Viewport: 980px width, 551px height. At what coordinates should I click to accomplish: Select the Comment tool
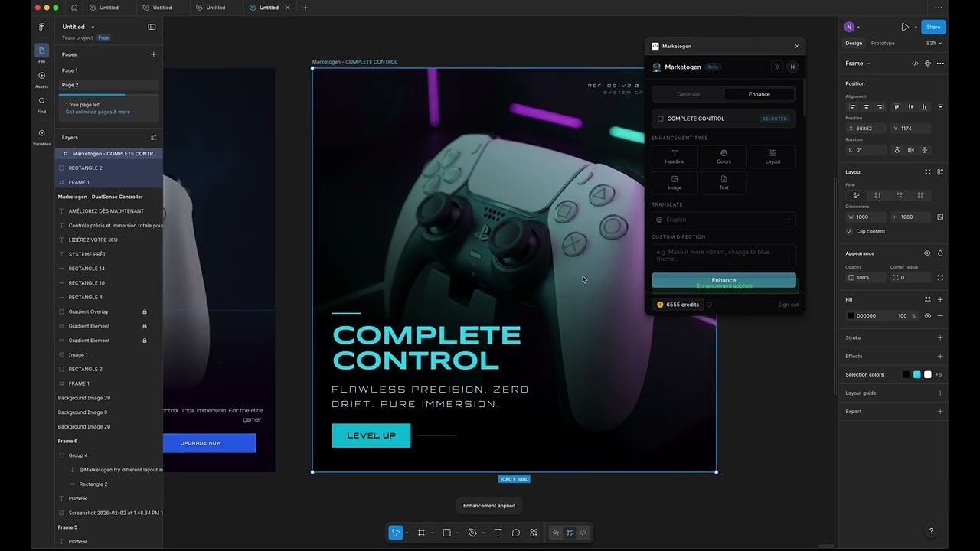(x=516, y=533)
